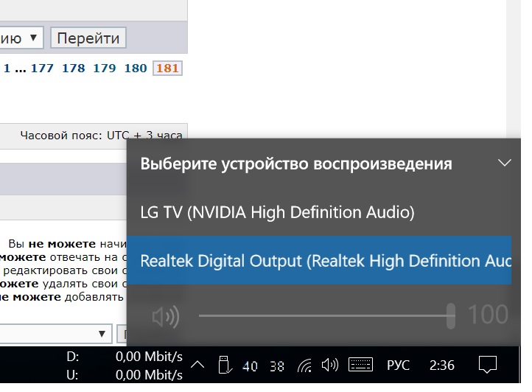
Task: Click the volume slider handle
Action: coord(450,316)
